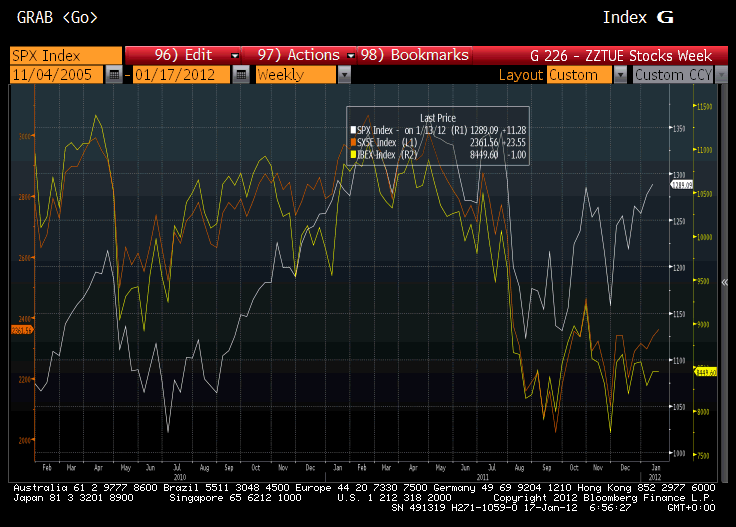Screen dimensions: 736x527
Task: Click the GRAB <Go> command text
Action: 57,17
